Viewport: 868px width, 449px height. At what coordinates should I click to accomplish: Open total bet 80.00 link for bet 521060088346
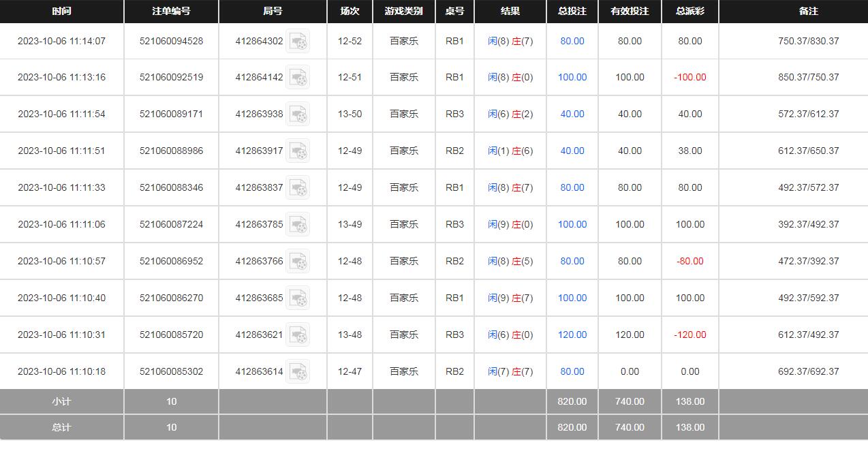(572, 187)
